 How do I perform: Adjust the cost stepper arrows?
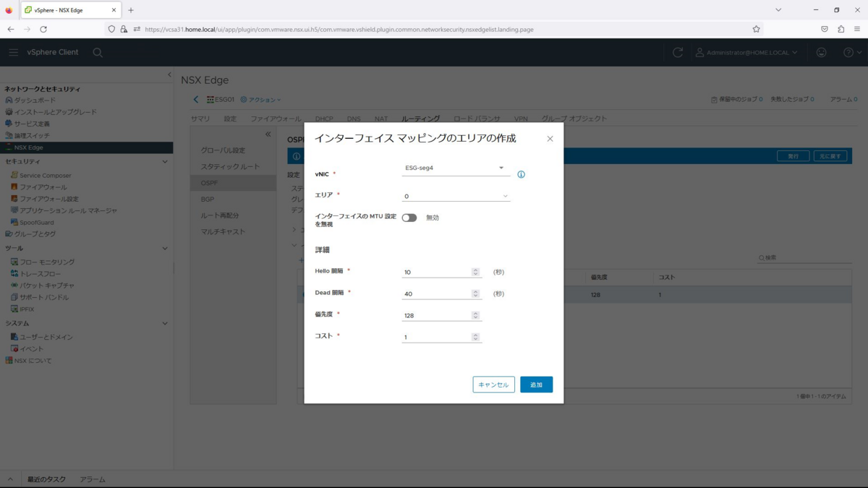(x=475, y=338)
